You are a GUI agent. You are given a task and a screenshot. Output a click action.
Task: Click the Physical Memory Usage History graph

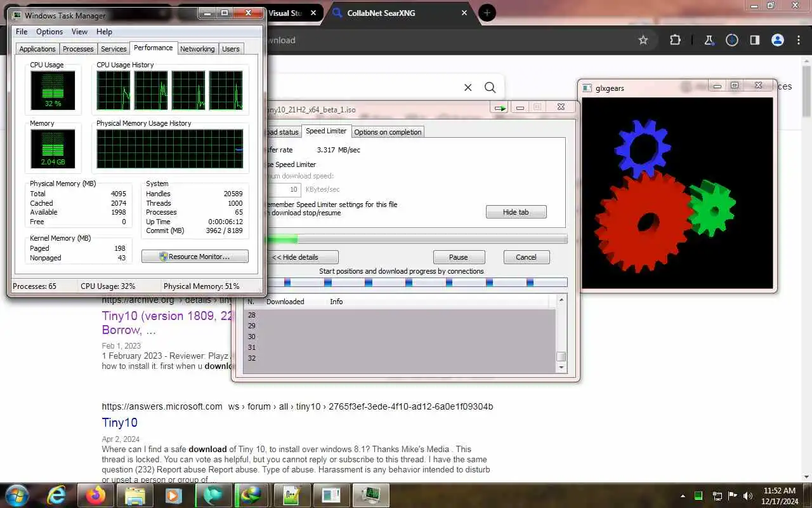tap(170, 149)
